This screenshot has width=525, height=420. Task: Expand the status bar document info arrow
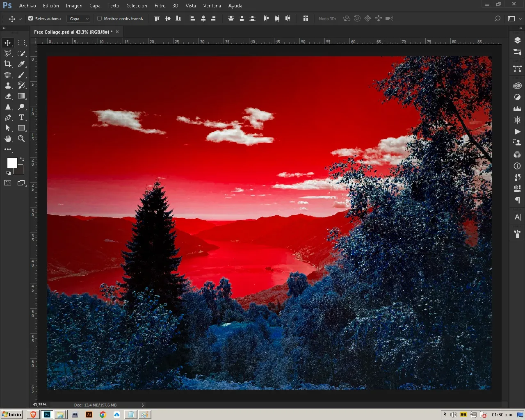click(143, 405)
